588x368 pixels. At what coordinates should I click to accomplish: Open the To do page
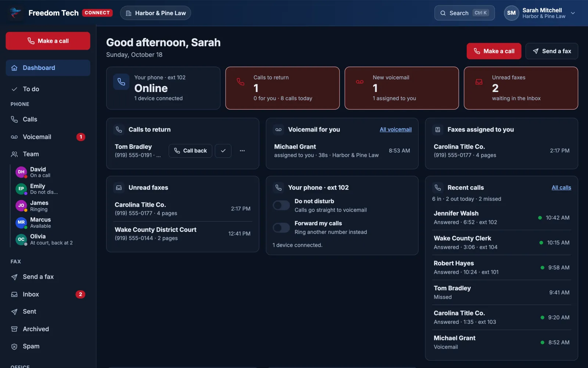tap(48, 89)
